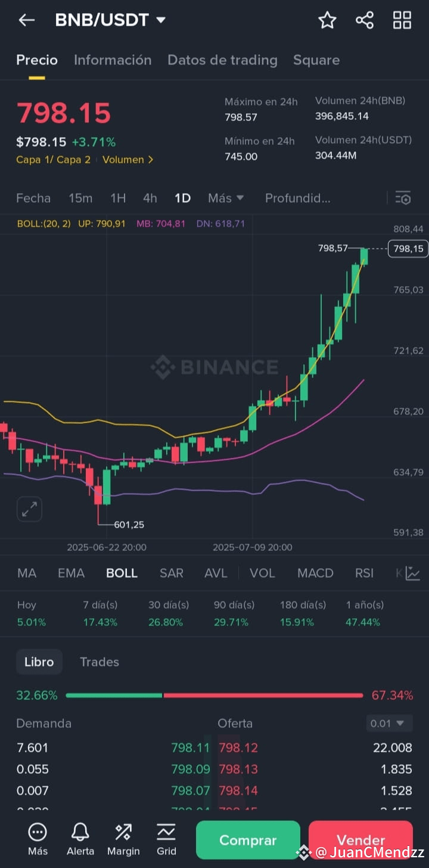The image size is (429, 868).
Task: Enable the AVL indicator
Action: pos(216,573)
